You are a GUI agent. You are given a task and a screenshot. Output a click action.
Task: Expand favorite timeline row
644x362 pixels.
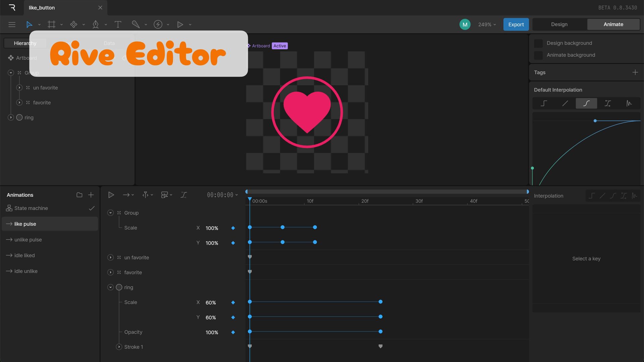[x=110, y=273]
